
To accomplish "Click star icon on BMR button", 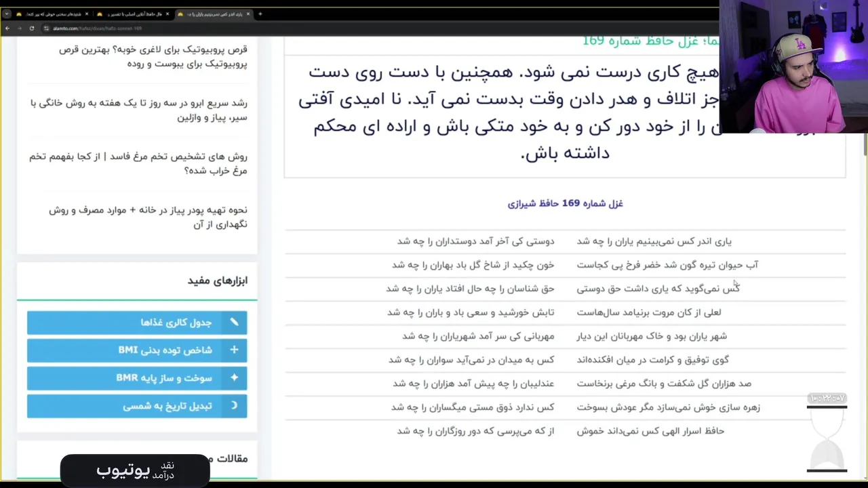I will pyautogui.click(x=234, y=378).
